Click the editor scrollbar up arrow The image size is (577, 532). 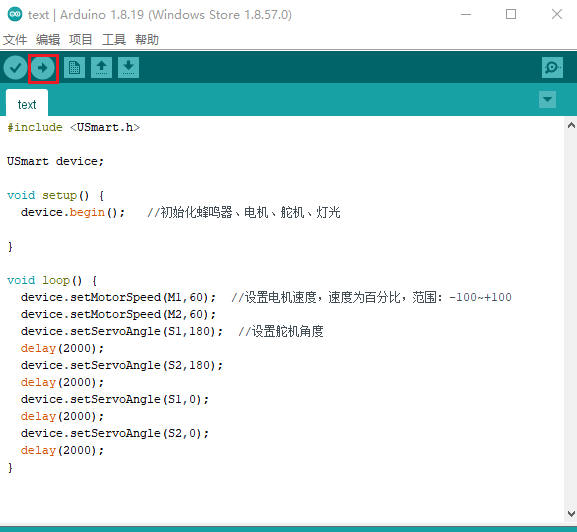(x=571, y=126)
